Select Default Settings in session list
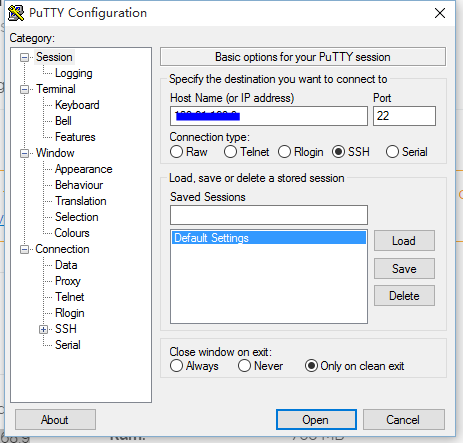Screen dimensions: 463x443 point(269,238)
